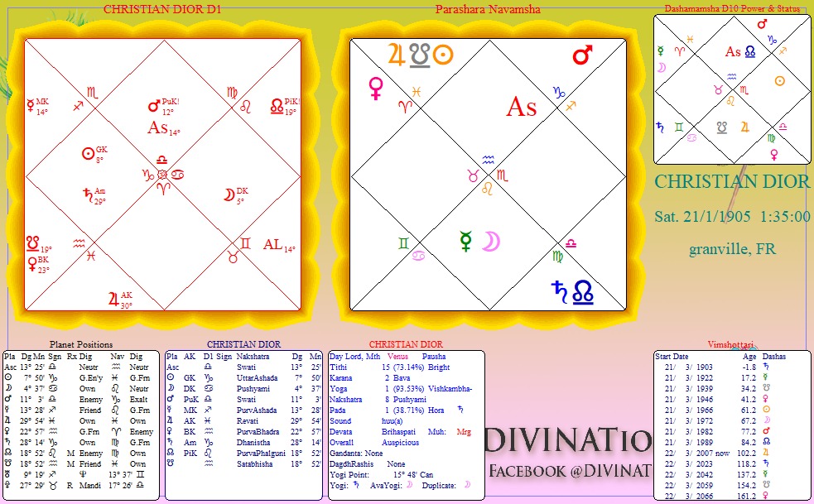This screenshot has height=504, width=814.
Task: Select orange Sun glyph in D10 chart
Action: [x=779, y=80]
